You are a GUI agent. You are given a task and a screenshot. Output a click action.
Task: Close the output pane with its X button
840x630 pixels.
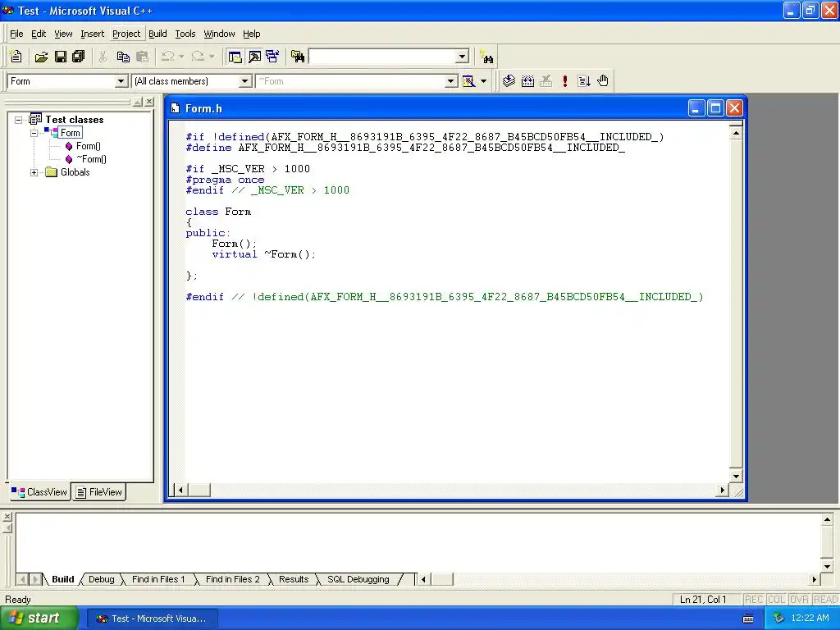tap(7, 517)
